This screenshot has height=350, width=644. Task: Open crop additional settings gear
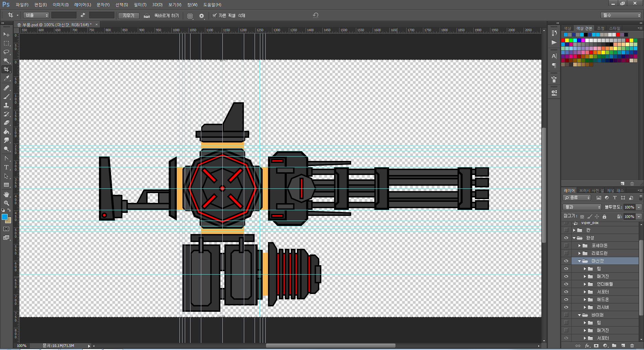coord(202,16)
